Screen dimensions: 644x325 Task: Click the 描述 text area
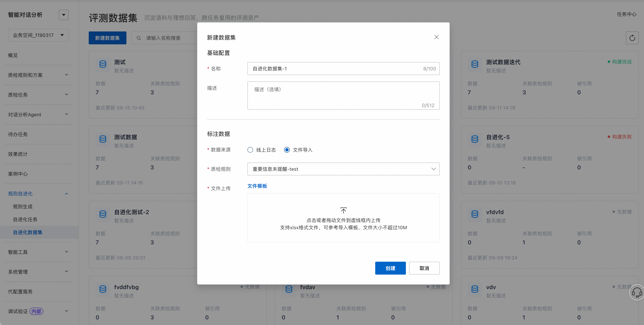(x=343, y=96)
